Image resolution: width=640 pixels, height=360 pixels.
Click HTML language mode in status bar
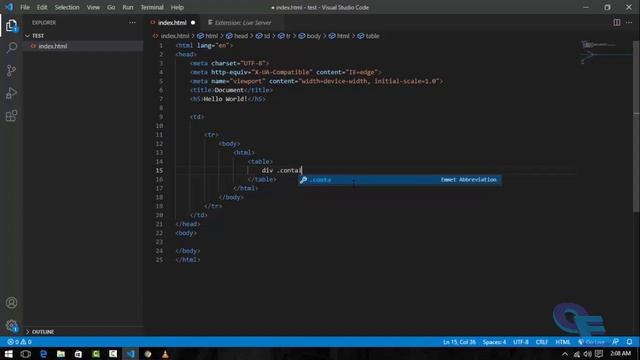(x=562, y=342)
